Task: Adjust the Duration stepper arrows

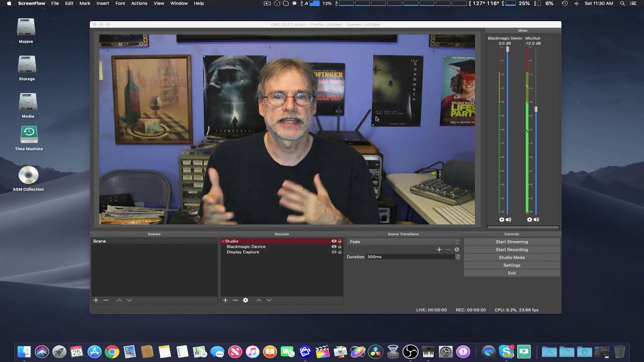Action: pyautogui.click(x=458, y=257)
